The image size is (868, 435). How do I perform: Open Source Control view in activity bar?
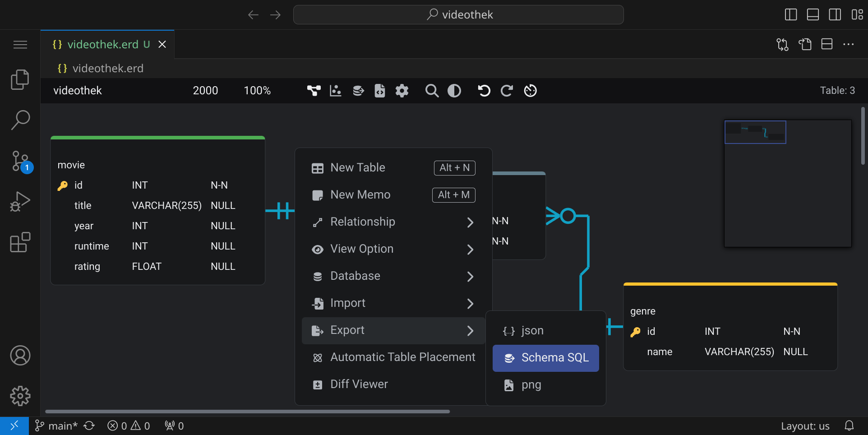coord(20,161)
